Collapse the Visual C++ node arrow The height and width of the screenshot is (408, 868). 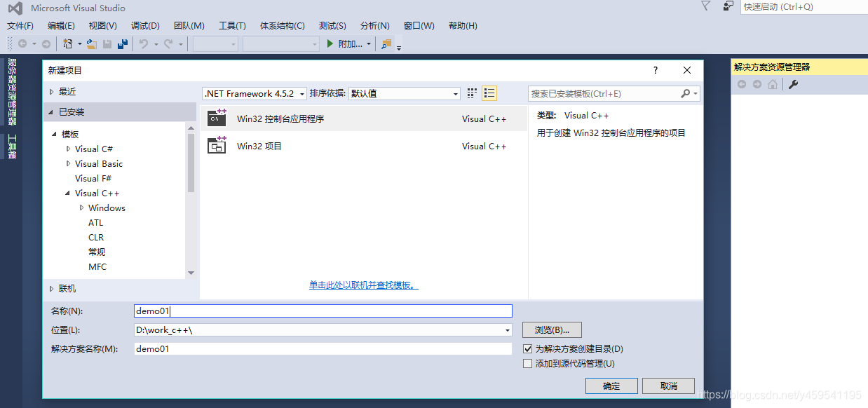[68, 193]
